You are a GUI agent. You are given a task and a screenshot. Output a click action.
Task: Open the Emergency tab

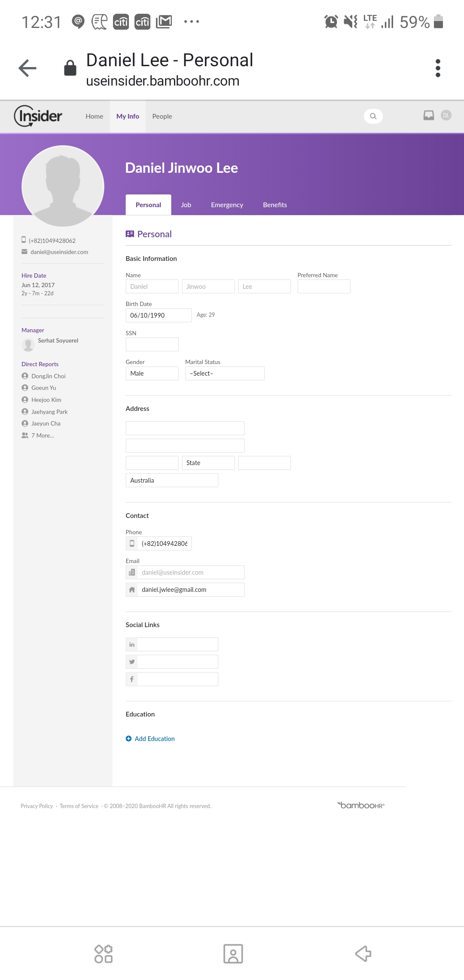tap(227, 205)
